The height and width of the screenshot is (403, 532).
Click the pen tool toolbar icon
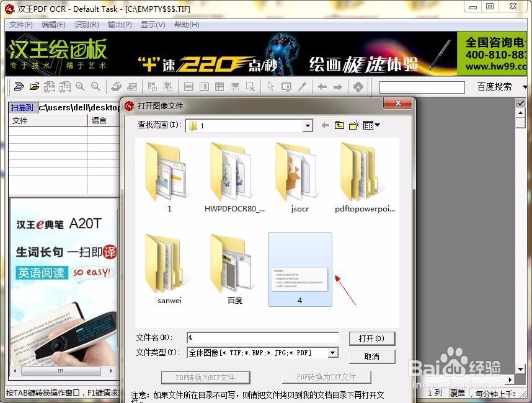coord(302,87)
